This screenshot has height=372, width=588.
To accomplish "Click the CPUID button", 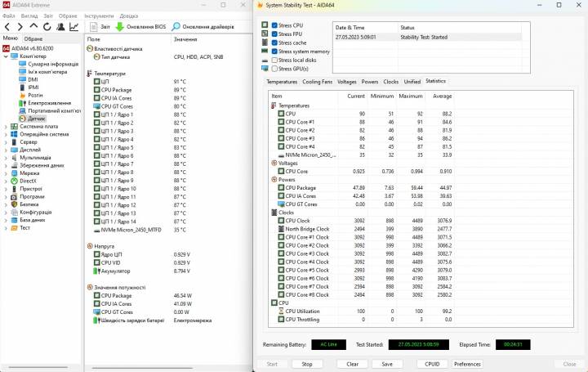I will coord(432,364).
